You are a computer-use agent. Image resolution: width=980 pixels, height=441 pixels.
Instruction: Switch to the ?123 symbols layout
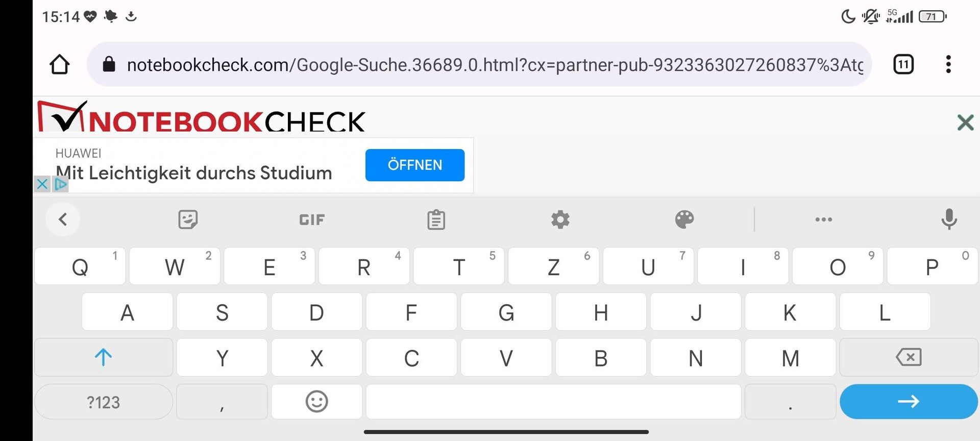tap(104, 402)
